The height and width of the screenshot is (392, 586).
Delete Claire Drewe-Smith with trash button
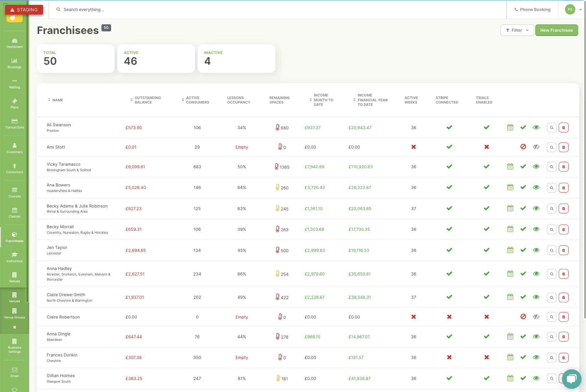point(563,297)
